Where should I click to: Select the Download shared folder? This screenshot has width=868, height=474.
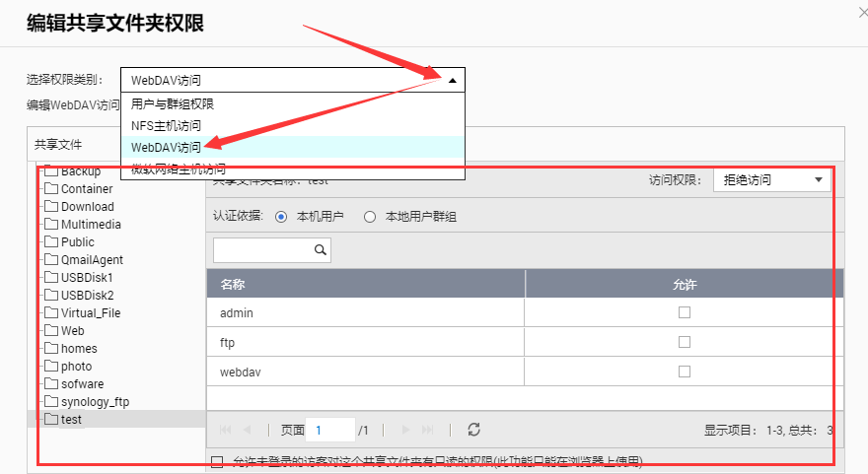(x=88, y=207)
